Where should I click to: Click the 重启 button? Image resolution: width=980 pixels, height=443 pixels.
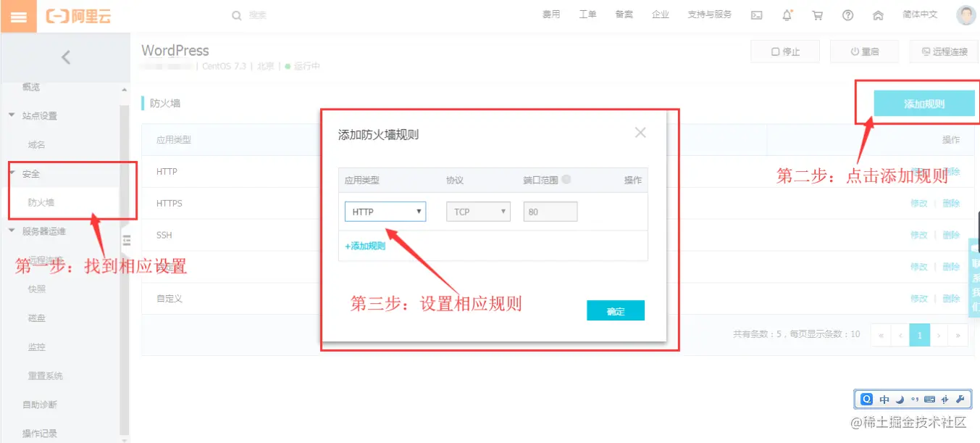864,51
